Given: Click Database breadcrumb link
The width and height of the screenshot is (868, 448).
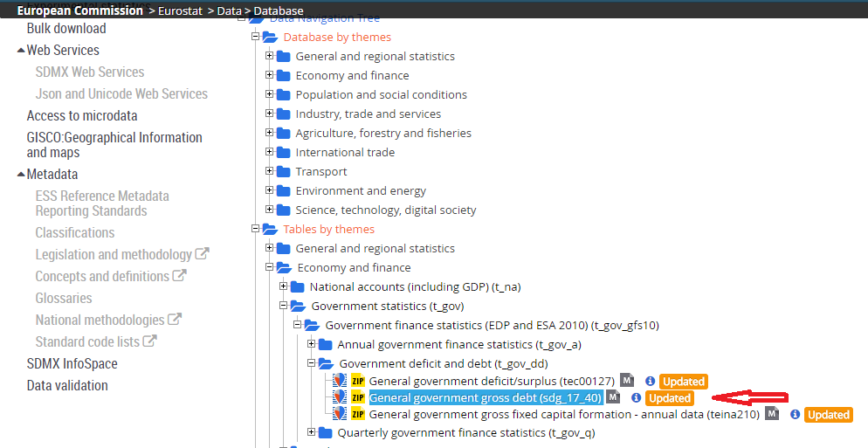Looking at the screenshot, I should (279, 10).
